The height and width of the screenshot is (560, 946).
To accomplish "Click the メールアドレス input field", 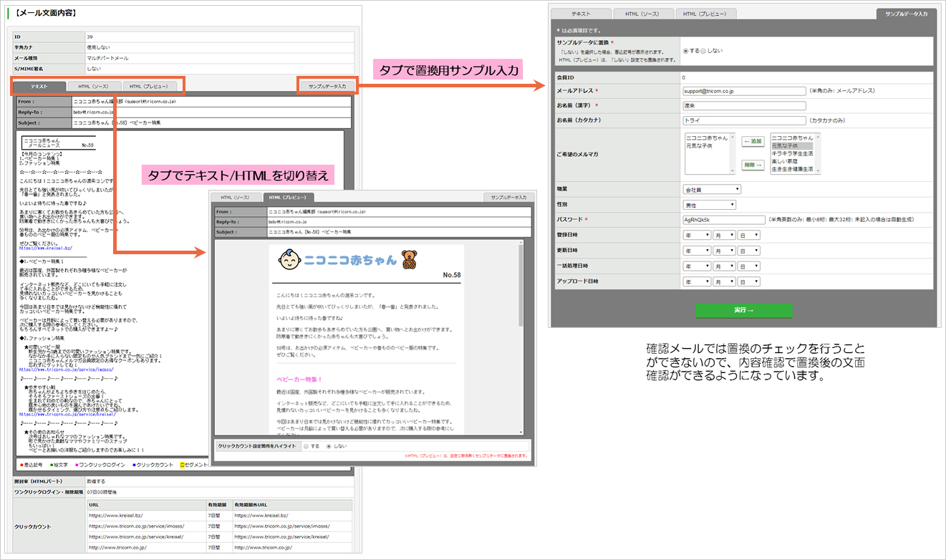I will pos(744,91).
